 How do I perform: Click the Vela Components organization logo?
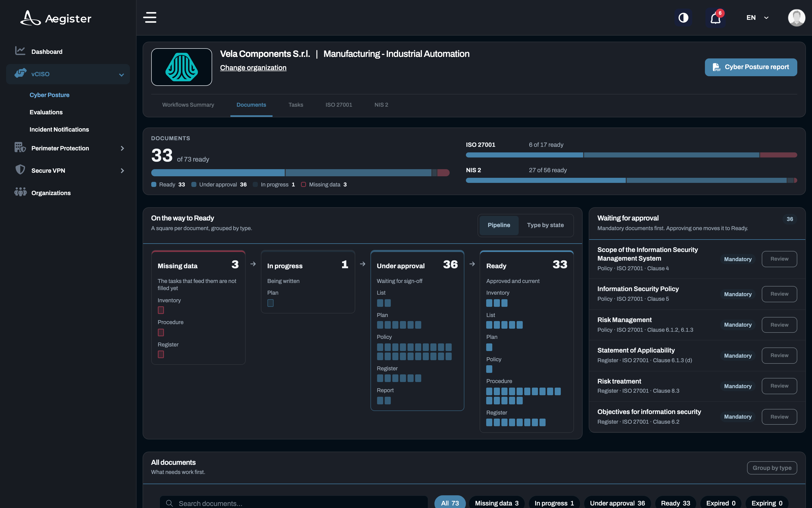coord(181,67)
